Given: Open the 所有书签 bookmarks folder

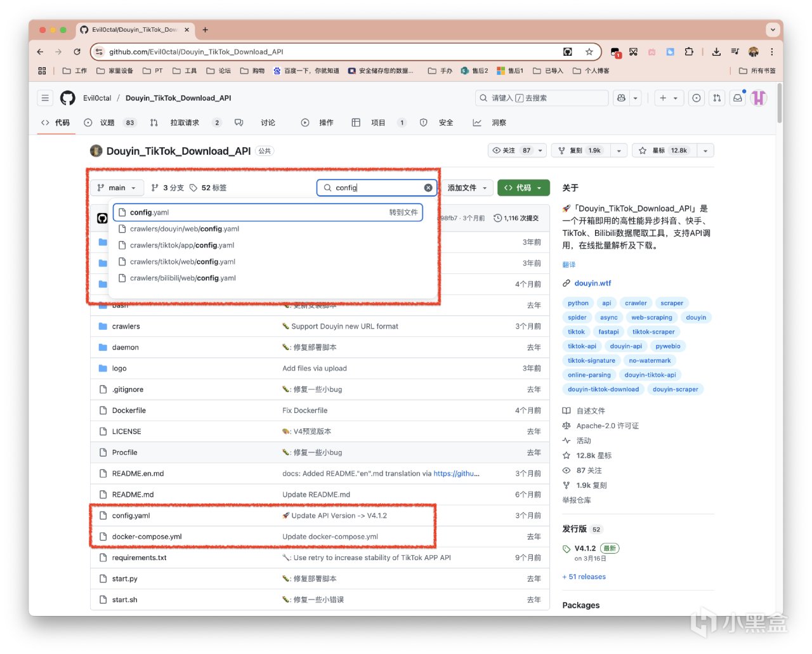Looking at the screenshot, I should (x=757, y=71).
